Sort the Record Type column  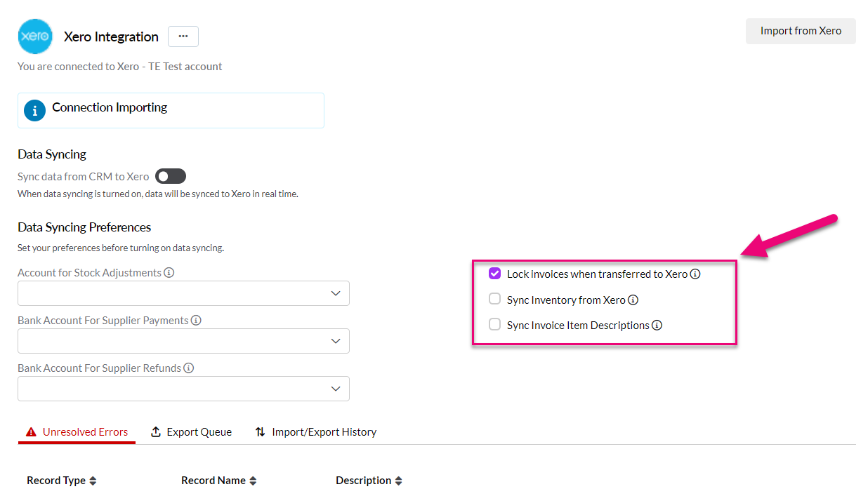92,480
